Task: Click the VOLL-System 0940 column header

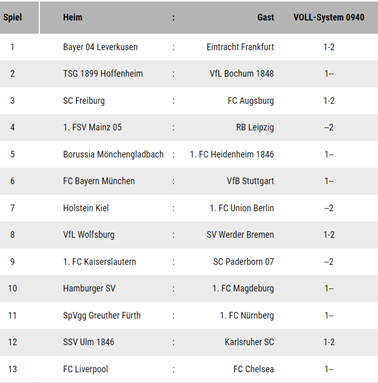Action: tap(329, 17)
